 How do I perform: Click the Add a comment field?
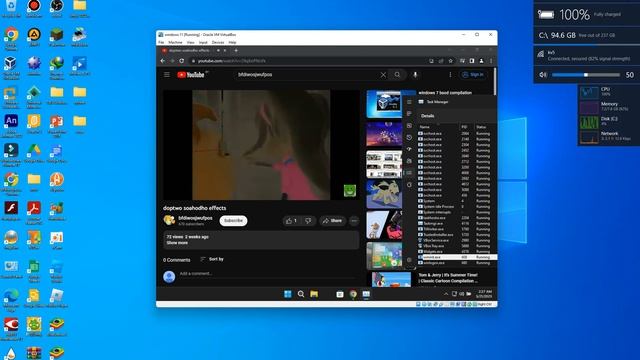pyautogui.click(x=269, y=273)
